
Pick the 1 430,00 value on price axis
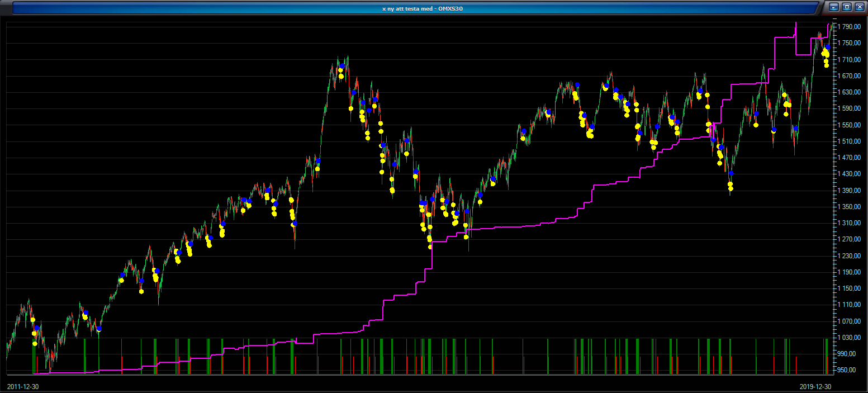pos(851,174)
